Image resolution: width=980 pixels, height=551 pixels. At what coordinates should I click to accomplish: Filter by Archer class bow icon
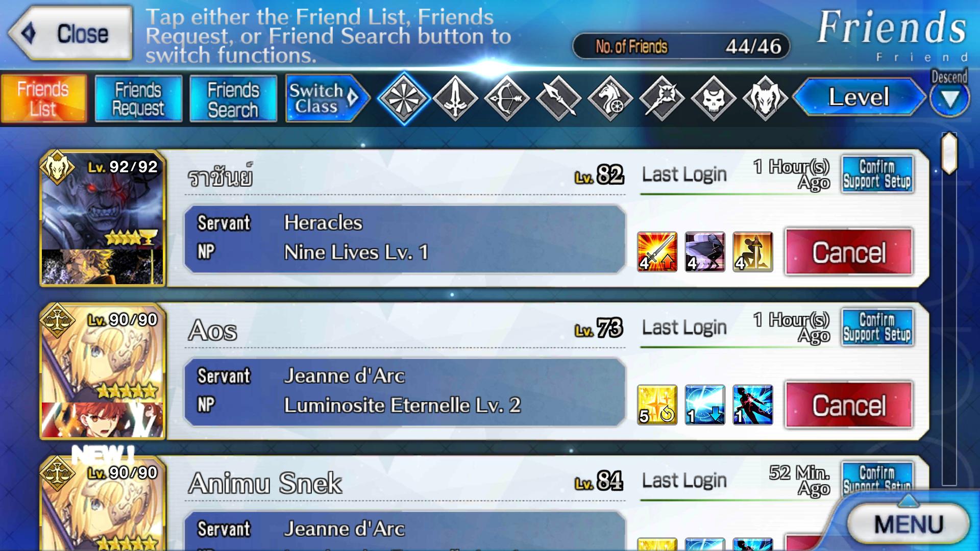click(507, 98)
